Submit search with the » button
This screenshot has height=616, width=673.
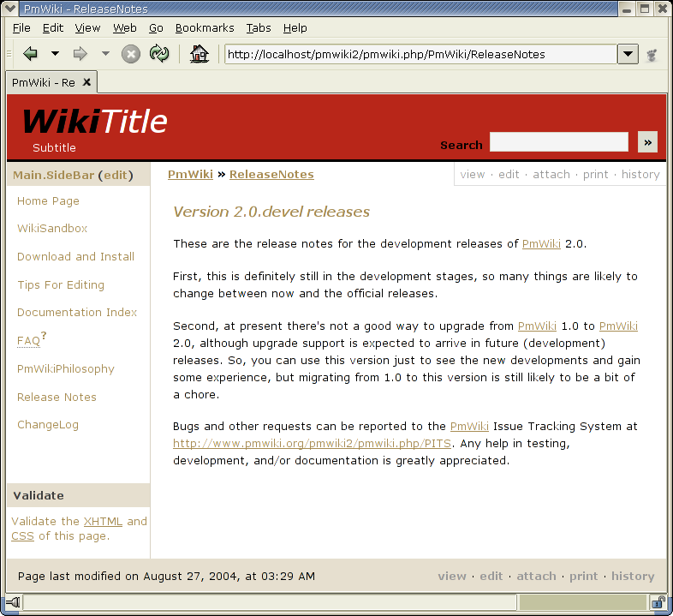(x=647, y=142)
